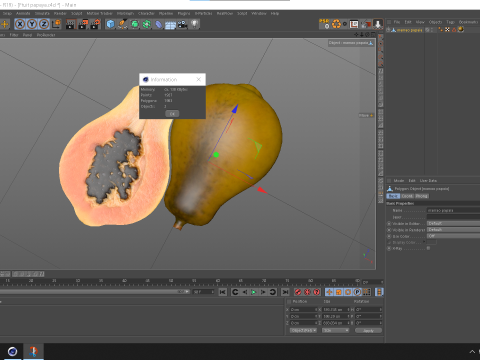Toggle Scale keyframe recording

coord(339,292)
